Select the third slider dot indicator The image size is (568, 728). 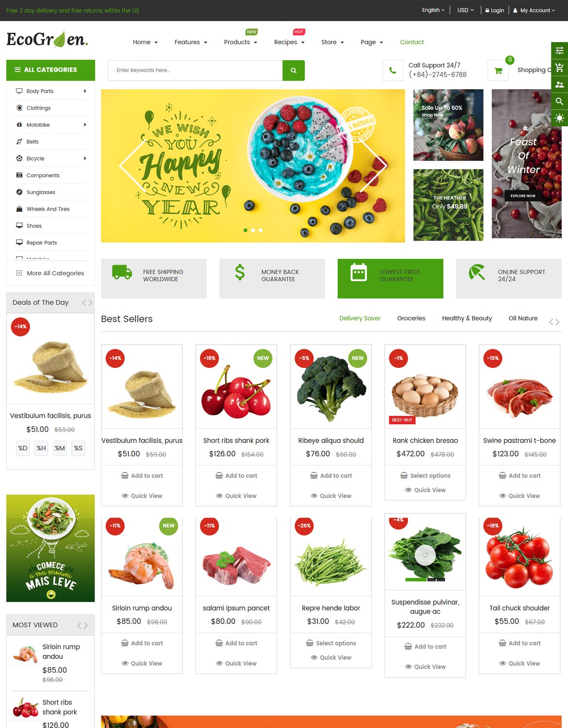pos(261,230)
